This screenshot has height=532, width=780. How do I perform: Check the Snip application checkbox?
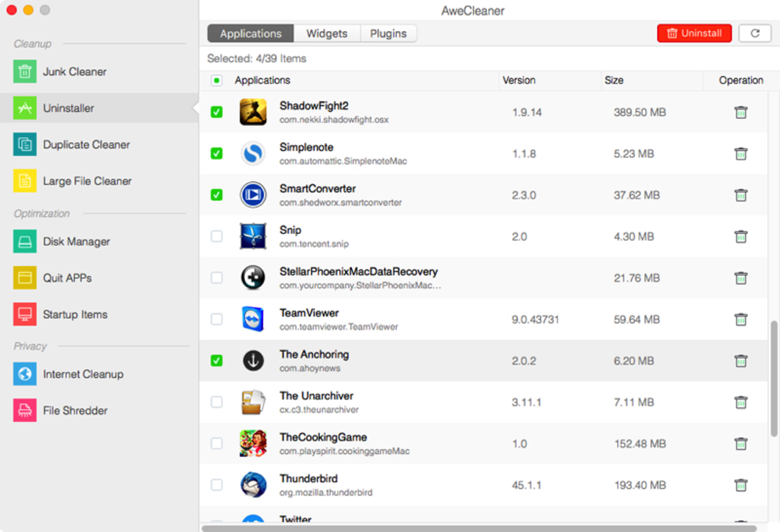(216, 236)
